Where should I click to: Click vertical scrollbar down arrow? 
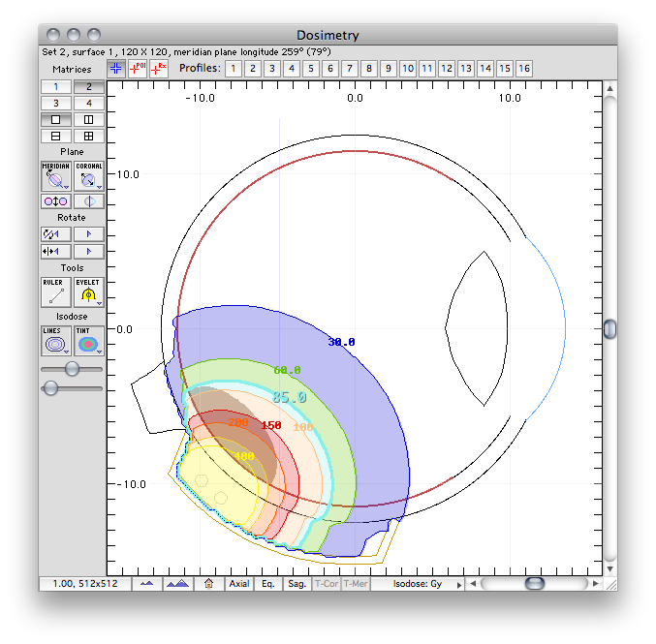(610, 569)
